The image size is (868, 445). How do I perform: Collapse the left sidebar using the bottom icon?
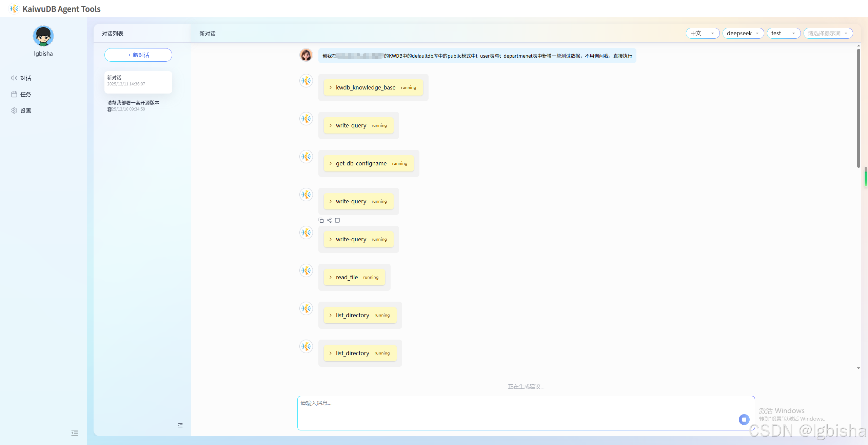(x=75, y=432)
